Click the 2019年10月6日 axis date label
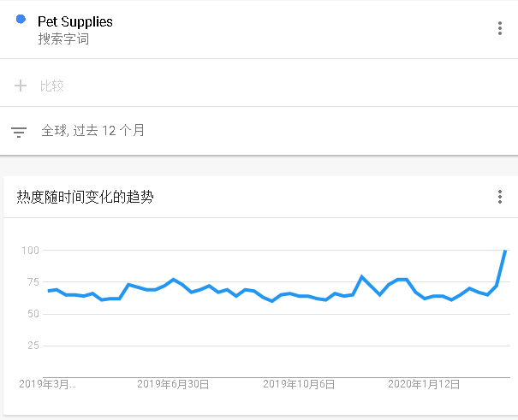This screenshot has width=518, height=420. (x=299, y=384)
